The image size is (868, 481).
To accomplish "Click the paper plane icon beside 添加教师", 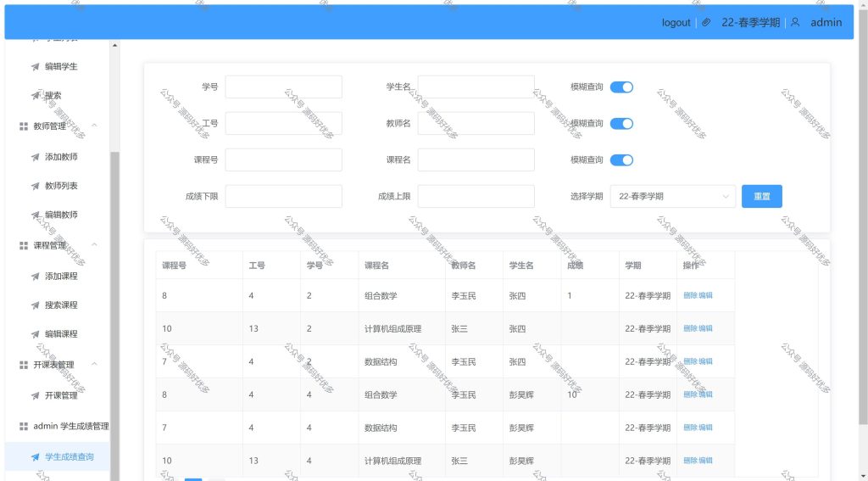I will point(36,157).
